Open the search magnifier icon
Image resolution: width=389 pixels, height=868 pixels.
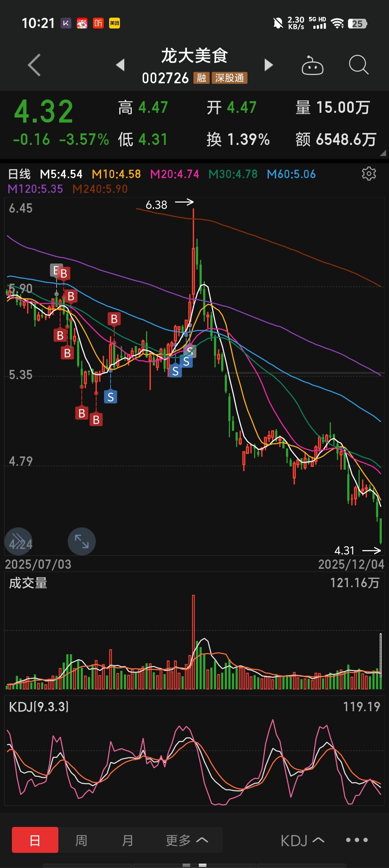coord(359,65)
